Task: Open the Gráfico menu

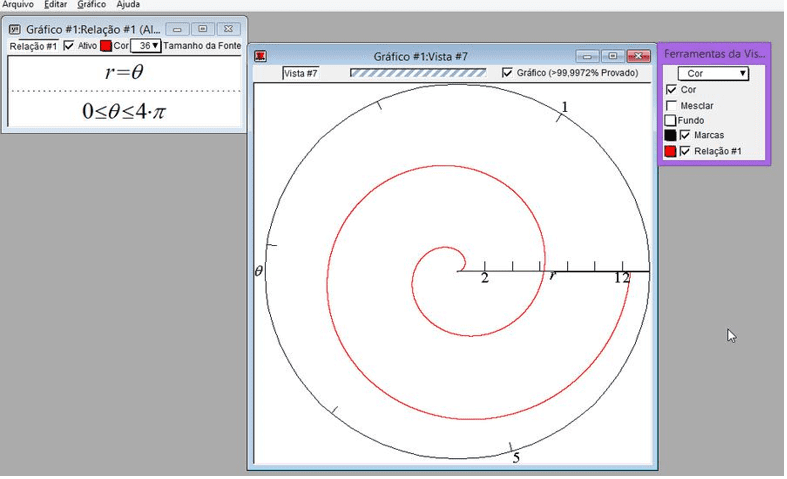Action: [x=91, y=5]
